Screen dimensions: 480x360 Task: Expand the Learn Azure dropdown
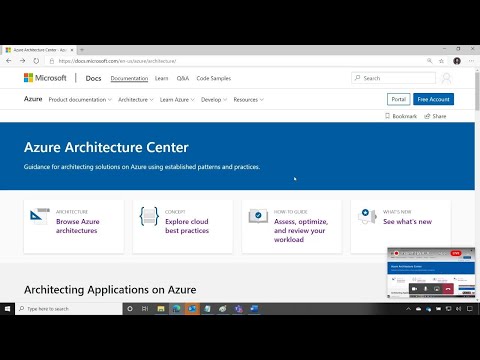pyautogui.click(x=177, y=100)
